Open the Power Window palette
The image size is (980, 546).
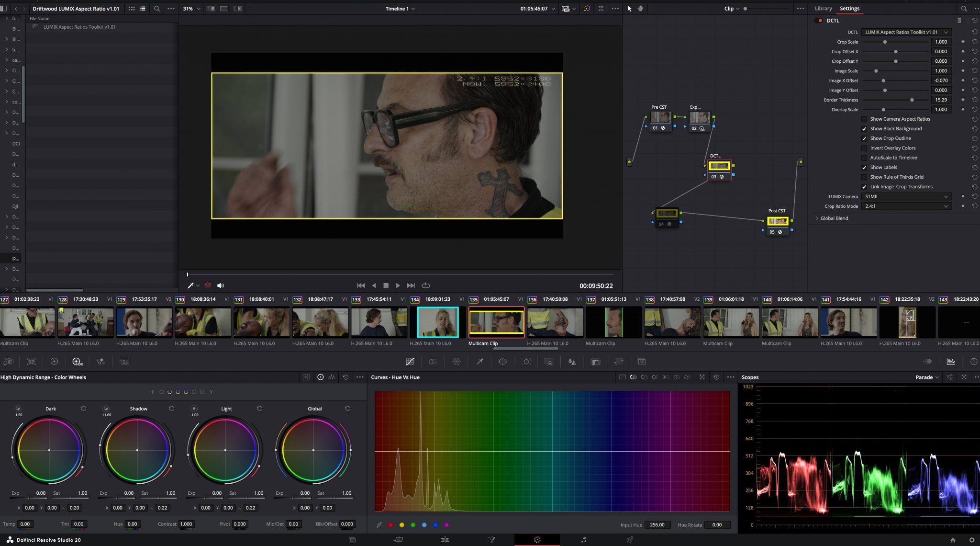503,362
